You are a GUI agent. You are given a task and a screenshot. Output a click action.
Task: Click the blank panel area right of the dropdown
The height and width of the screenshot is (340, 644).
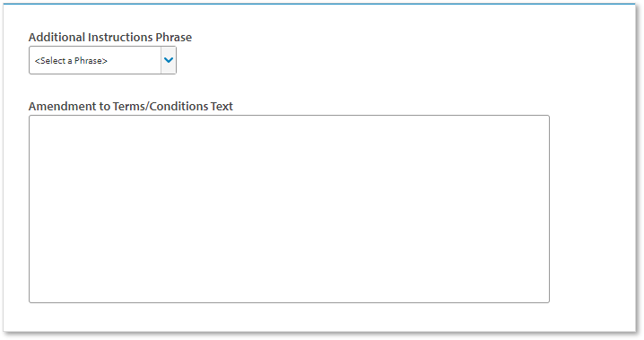tap(403, 60)
